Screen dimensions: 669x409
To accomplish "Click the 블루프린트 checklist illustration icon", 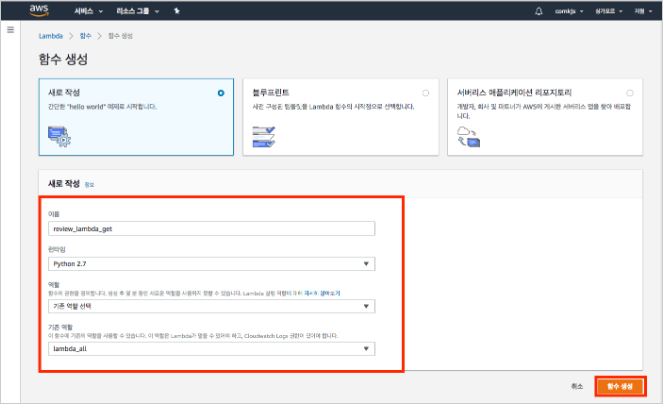I will coord(264,136).
